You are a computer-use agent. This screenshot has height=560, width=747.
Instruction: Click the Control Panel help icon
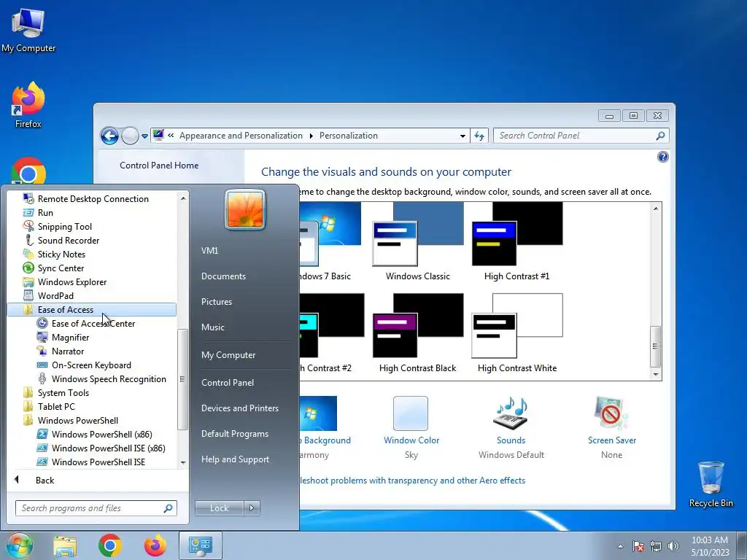tap(662, 157)
